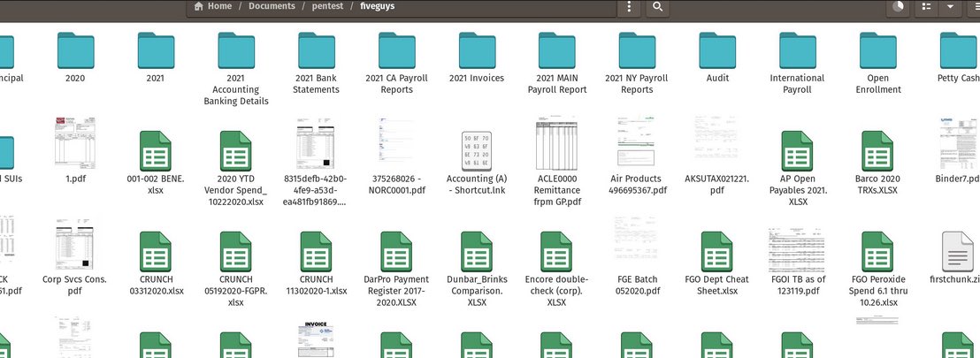
Task: Select the Air Products 496695367.pdf file
Action: pyautogui.click(x=637, y=141)
